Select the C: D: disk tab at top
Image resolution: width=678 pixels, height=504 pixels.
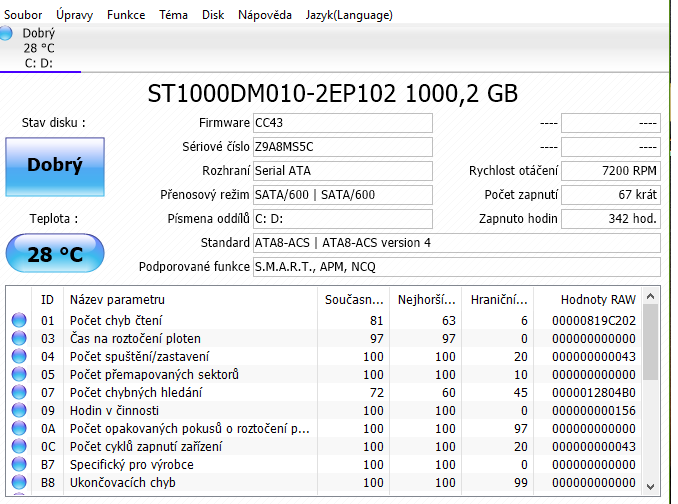point(40,48)
